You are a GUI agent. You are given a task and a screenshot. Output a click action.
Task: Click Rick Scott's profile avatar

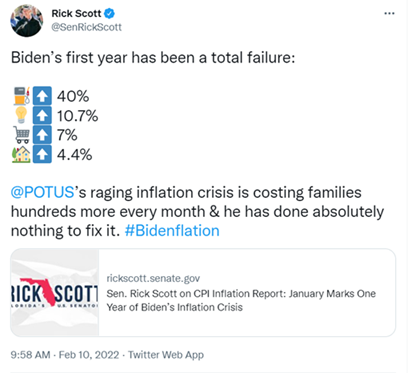(x=27, y=21)
